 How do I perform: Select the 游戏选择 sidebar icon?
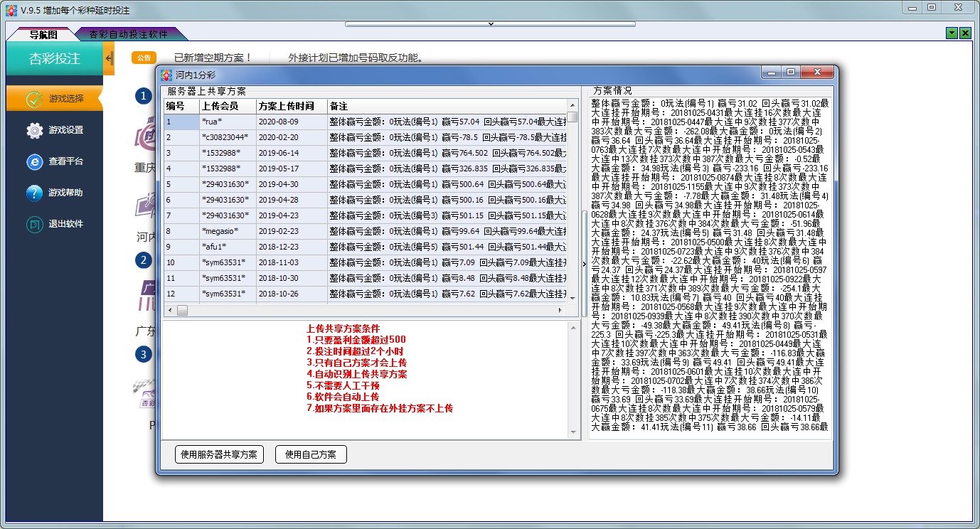pyautogui.click(x=35, y=99)
